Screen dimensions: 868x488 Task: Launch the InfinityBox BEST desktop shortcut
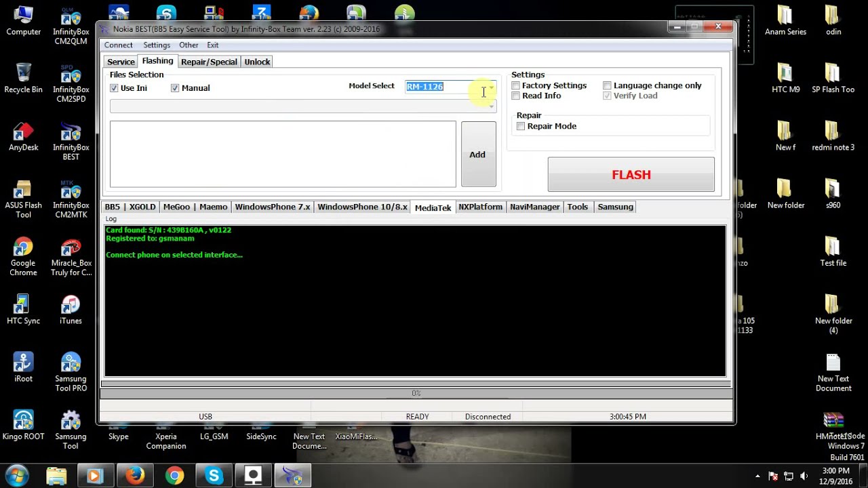tap(71, 141)
